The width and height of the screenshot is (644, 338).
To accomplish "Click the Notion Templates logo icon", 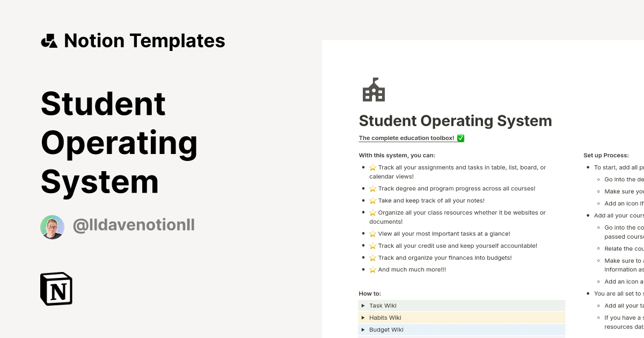I will [49, 41].
